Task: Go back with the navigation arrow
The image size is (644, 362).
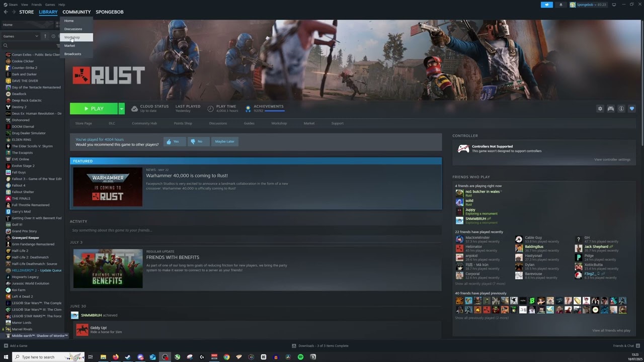Action: click(x=6, y=12)
